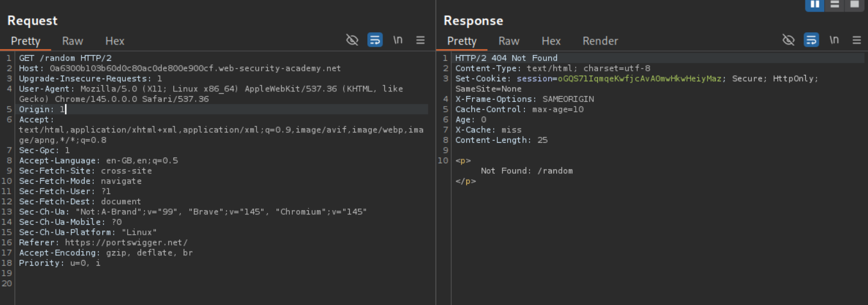
Task: Select the Response Pretty tab
Action: point(462,41)
